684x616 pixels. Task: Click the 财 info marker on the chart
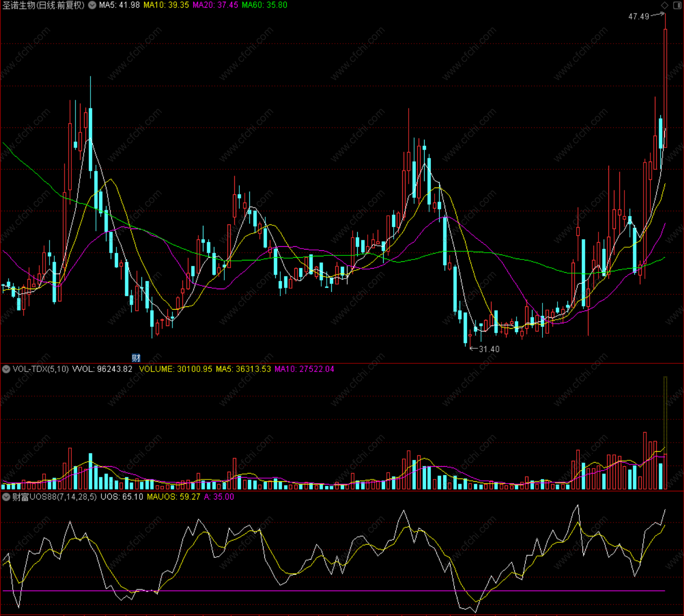coord(136,358)
